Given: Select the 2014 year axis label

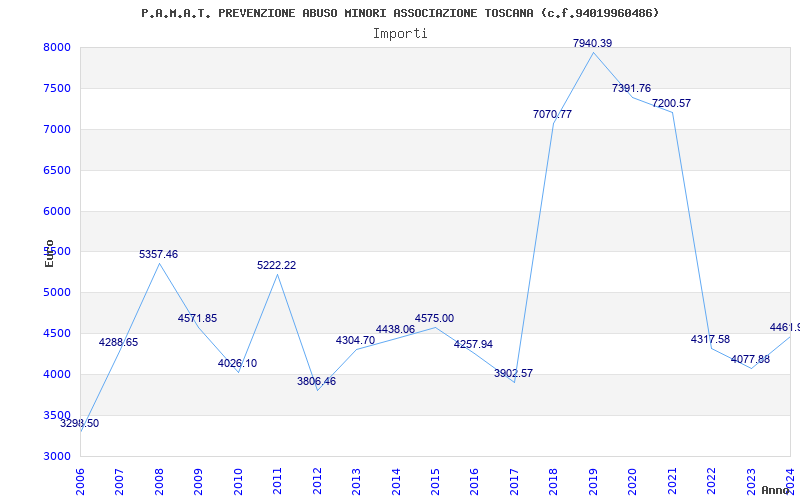Looking at the screenshot, I should pos(396,482).
